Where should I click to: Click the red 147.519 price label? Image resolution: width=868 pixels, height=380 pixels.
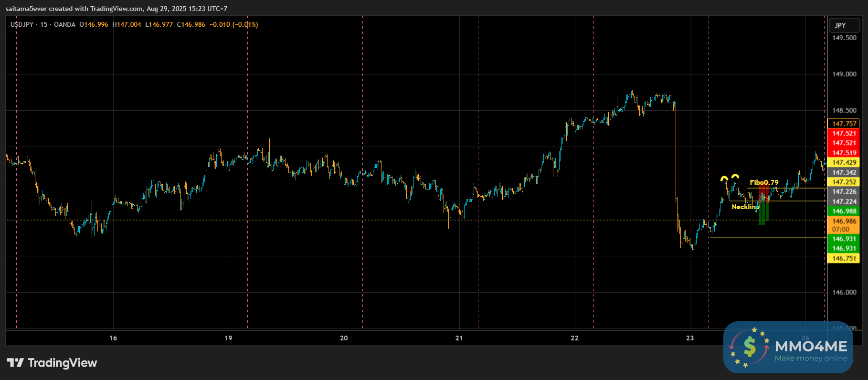(844, 153)
